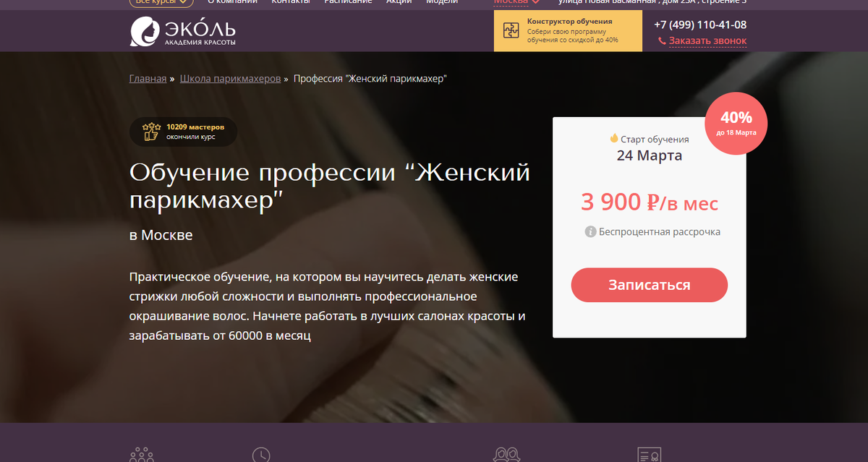
Task: Click the phone icon beside Заказать звонок
Action: pyautogui.click(x=662, y=41)
